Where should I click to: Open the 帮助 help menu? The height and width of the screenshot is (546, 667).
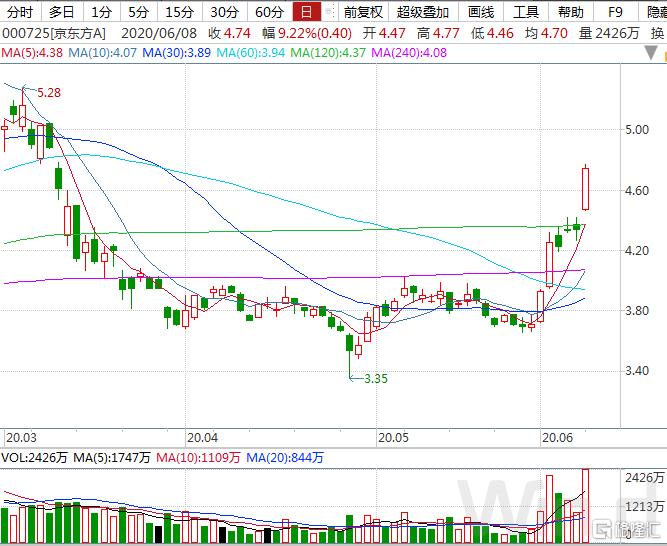click(x=570, y=11)
